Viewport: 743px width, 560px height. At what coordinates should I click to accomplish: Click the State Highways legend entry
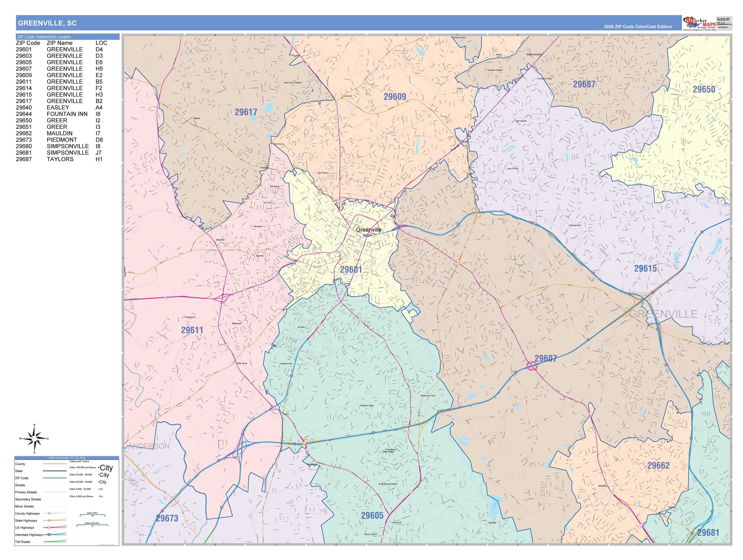(x=41, y=520)
